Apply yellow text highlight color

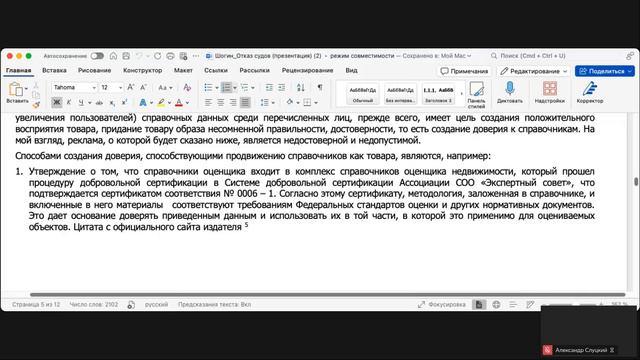(161, 102)
